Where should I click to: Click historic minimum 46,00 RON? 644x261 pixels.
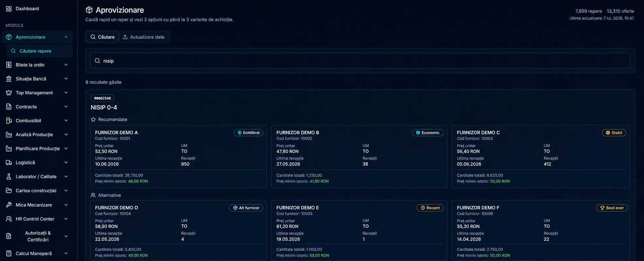(138, 181)
